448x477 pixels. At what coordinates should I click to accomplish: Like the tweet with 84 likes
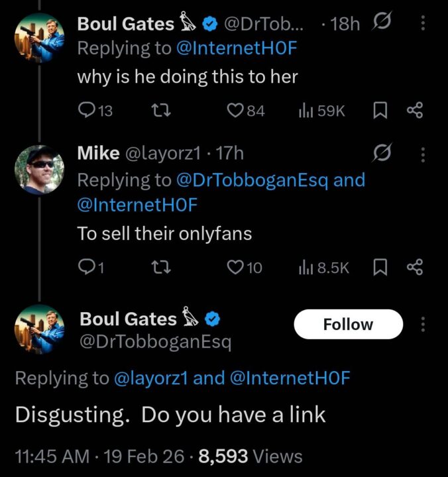click(x=235, y=111)
